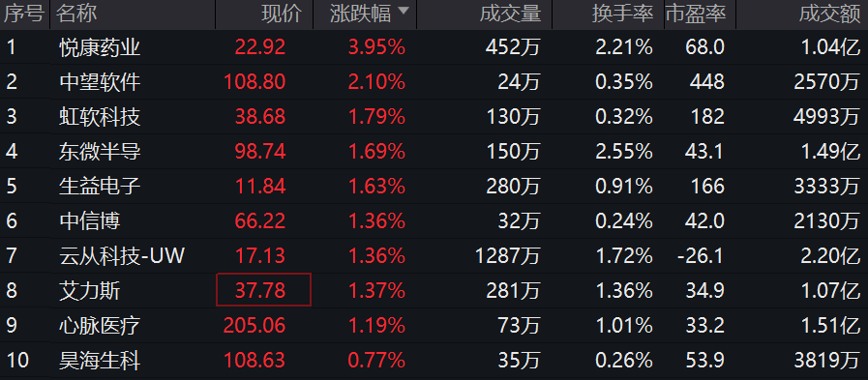Select 虹软科技 stock entry
The width and height of the screenshot is (868, 380).
101,117
